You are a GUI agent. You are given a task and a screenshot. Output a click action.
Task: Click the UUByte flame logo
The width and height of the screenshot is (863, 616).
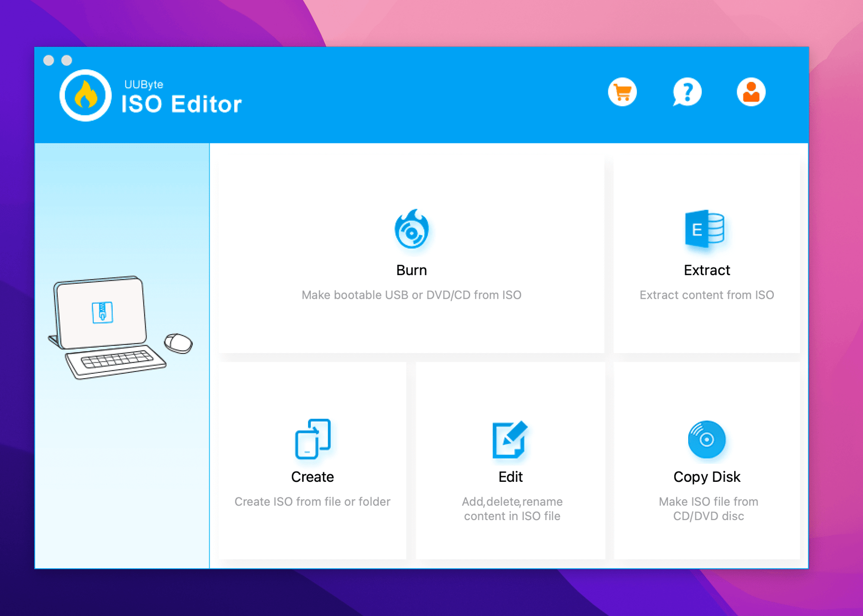click(x=85, y=95)
